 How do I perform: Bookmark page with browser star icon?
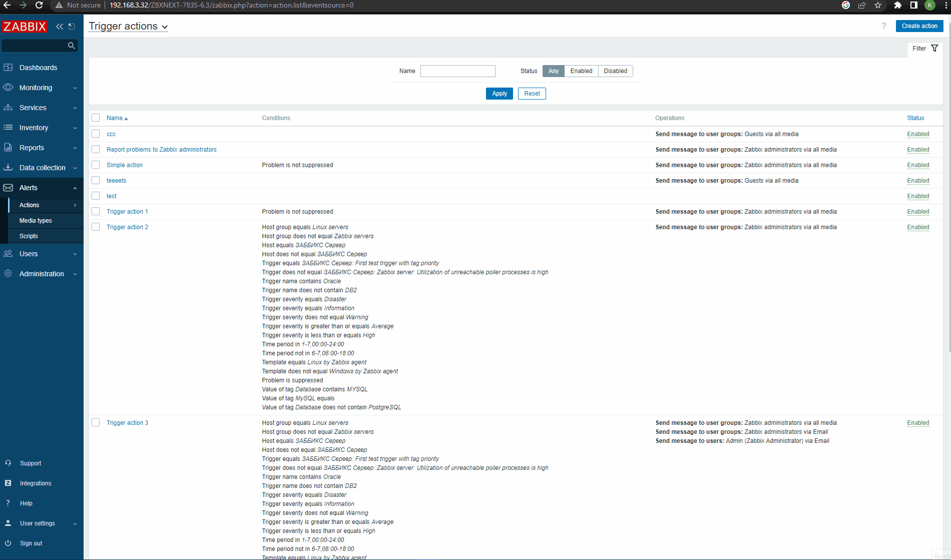pyautogui.click(x=878, y=5)
